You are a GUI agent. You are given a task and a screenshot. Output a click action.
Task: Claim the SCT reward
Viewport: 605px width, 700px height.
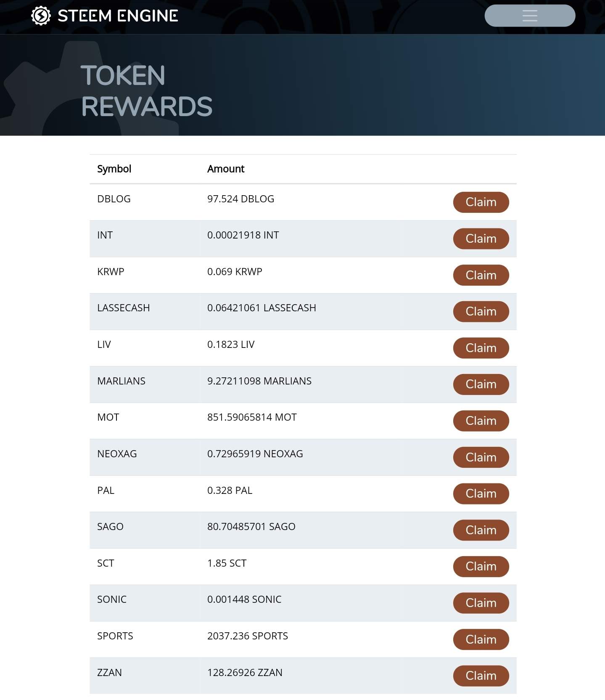tap(481, 567)
